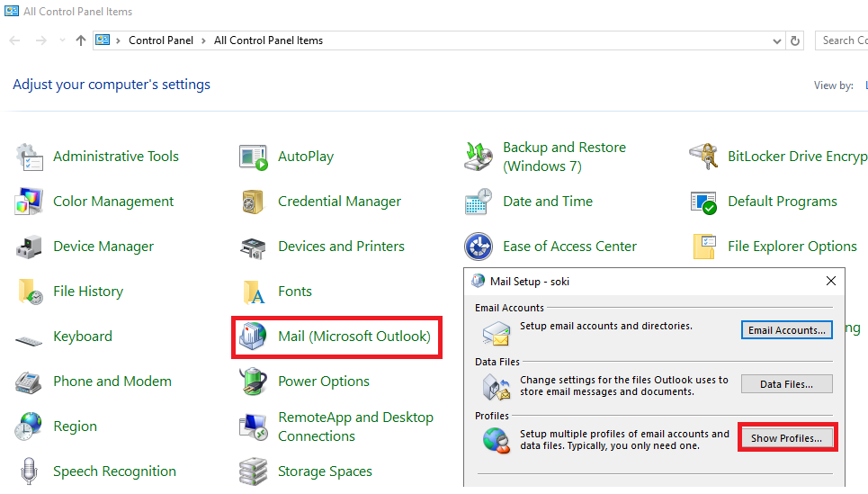868x494 pixels.
Task: Open the Keyboard link
Action: point(83,337)
